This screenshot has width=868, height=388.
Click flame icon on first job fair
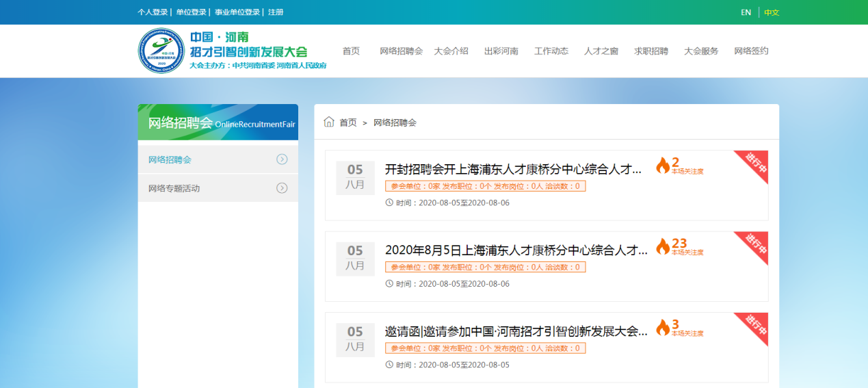tap(662, 166)
